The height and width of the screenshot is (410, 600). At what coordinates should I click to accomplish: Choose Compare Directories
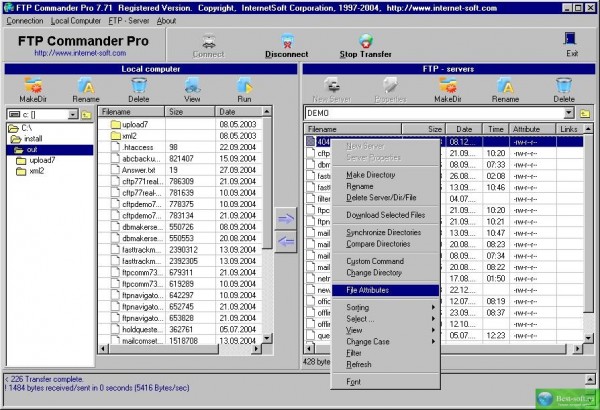(385, 244)
